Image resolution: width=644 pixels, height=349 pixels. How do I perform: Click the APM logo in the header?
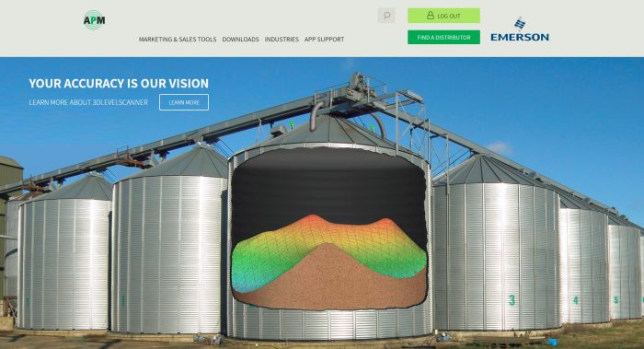click(x=94, y=20)
